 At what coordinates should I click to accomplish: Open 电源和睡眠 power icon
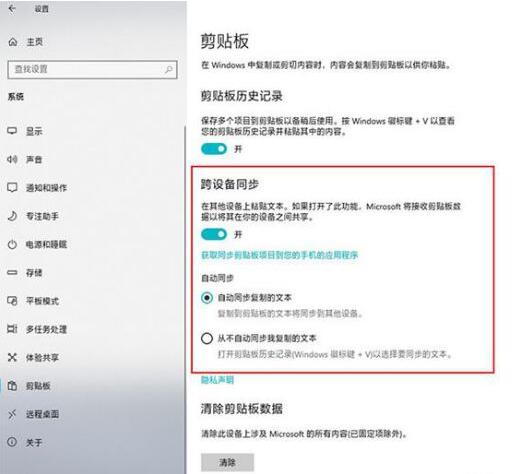(x=12, y=244)
